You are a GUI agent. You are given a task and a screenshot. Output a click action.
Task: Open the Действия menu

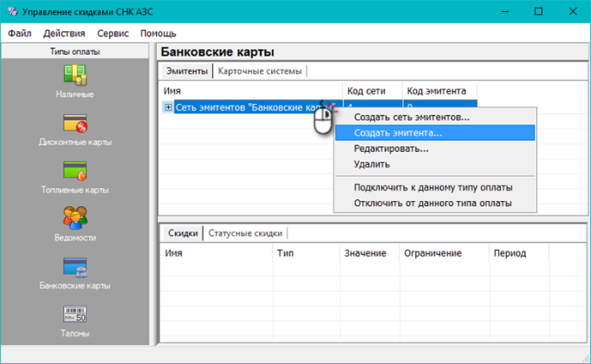pyautogui.click(x=63, y=33)
